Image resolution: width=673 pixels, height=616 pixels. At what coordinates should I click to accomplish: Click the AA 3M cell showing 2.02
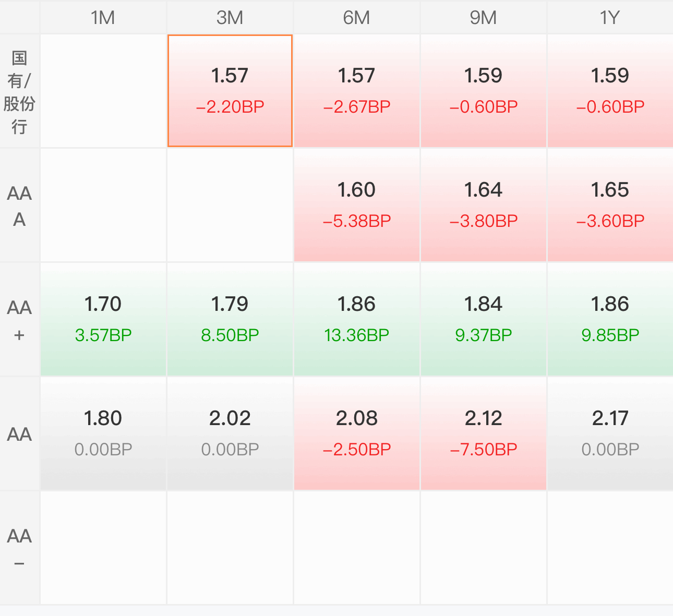230,434
